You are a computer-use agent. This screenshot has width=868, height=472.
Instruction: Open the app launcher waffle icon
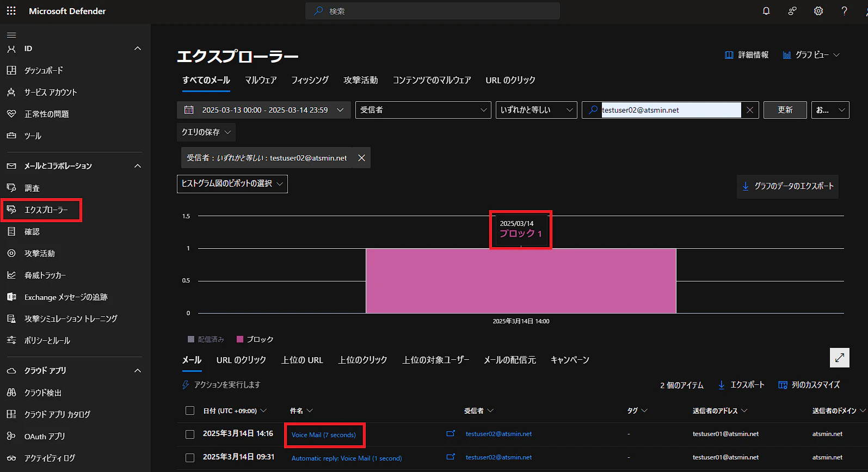(x=11, y=11)
